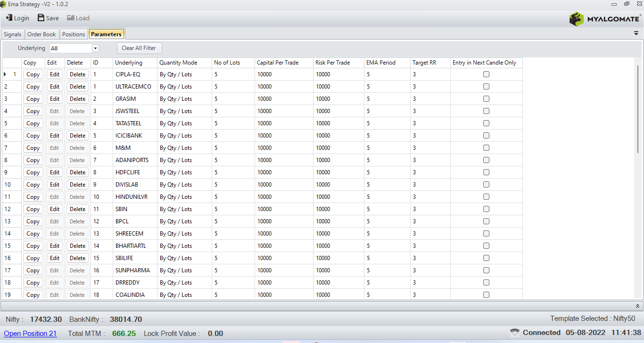Click the SHREECEM underlying cell
The image size is (644, 343).
[135, 234]
